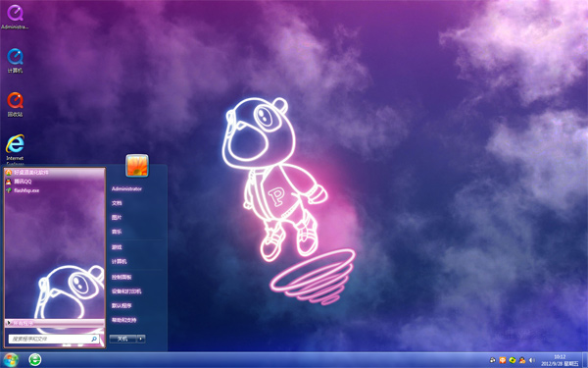Open 设备和打印机 in Start menu
The image size is (588, 368).
pos(126,291)
